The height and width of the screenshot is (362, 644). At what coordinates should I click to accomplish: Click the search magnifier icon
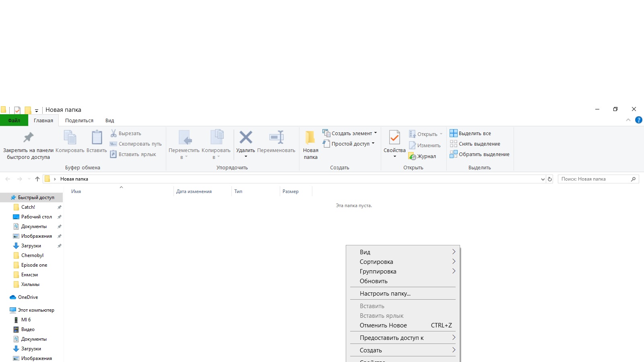coord(633,179)
